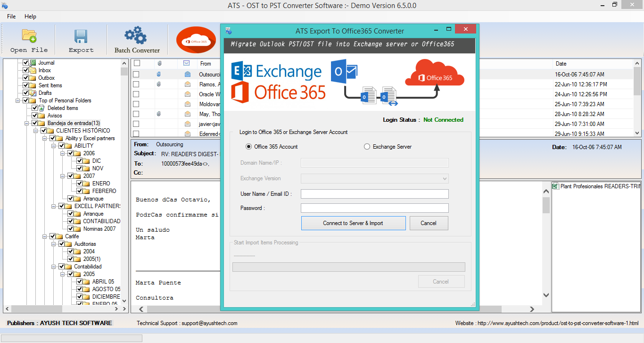Click the attachment icon on the Ramos email
The height and width of the screenshot is (343, 644).
coord(159,84)
